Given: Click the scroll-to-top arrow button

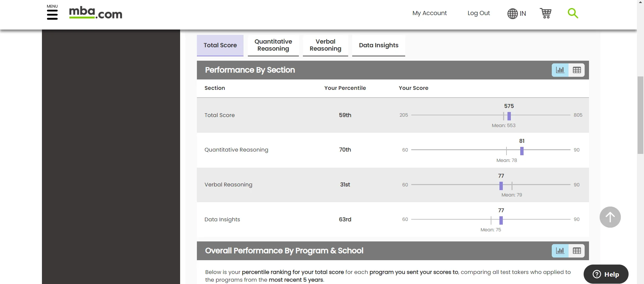Looking at the screenshot, I should click(x=610, y=217).
